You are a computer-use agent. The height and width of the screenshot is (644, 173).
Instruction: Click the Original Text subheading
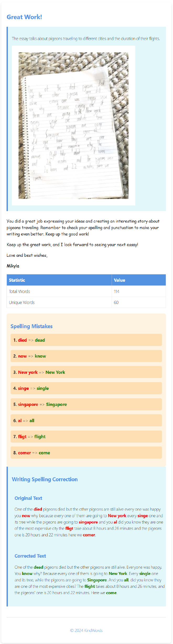(x=28, y=498)
